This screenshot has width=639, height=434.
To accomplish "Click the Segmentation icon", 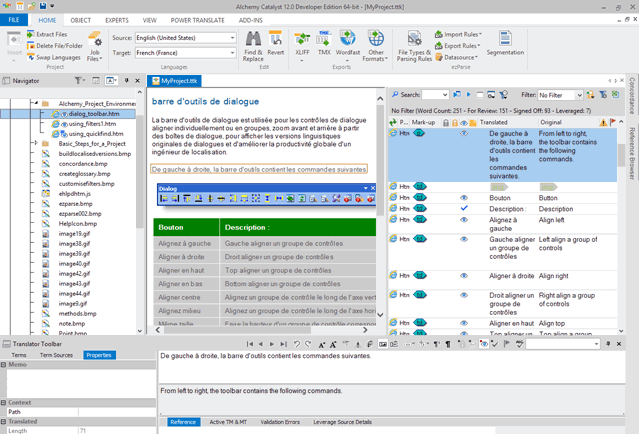I will [x=505, y=39].
